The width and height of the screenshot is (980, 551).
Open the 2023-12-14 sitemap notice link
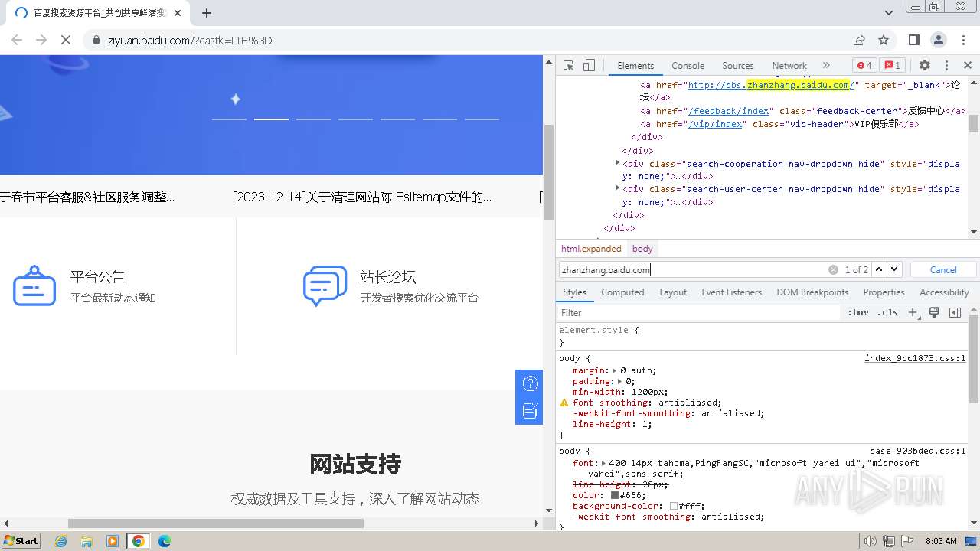coord(362,197)
